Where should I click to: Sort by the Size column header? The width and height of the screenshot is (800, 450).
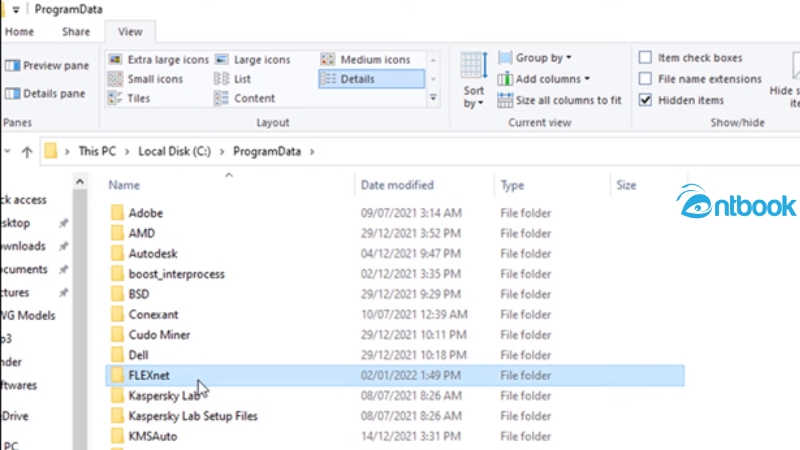coord(626,185)
